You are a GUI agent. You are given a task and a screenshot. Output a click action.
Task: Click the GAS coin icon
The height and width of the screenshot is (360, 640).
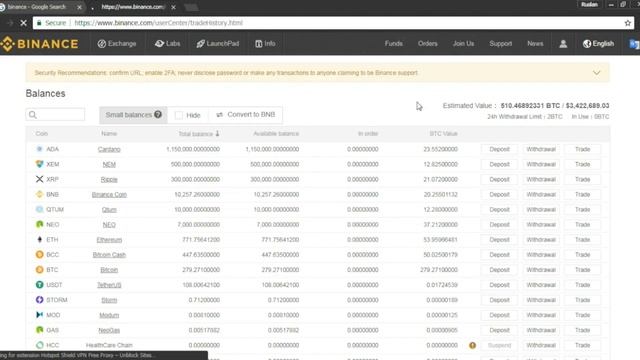[x=40, y=330]
